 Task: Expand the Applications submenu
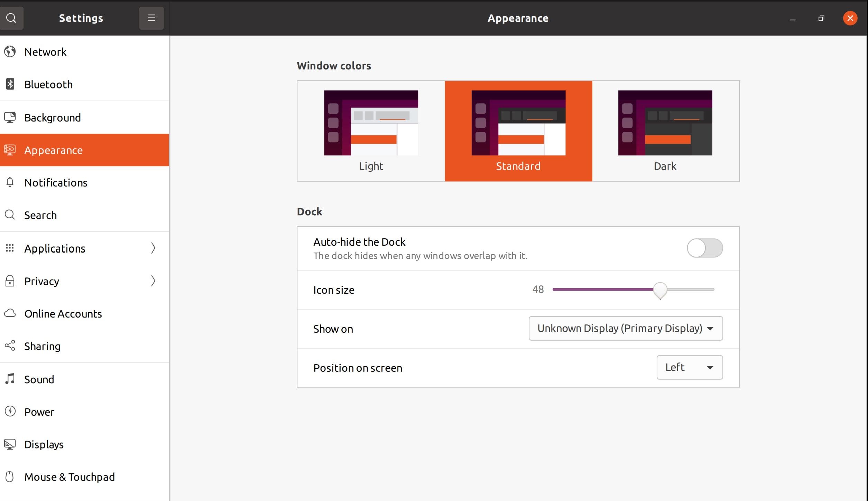[153, 248]
